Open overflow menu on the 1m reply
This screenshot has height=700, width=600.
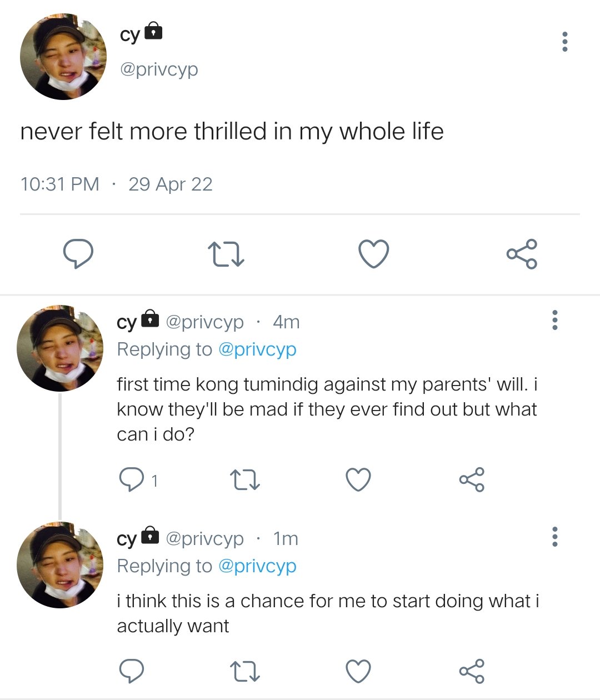click(554, 537)
